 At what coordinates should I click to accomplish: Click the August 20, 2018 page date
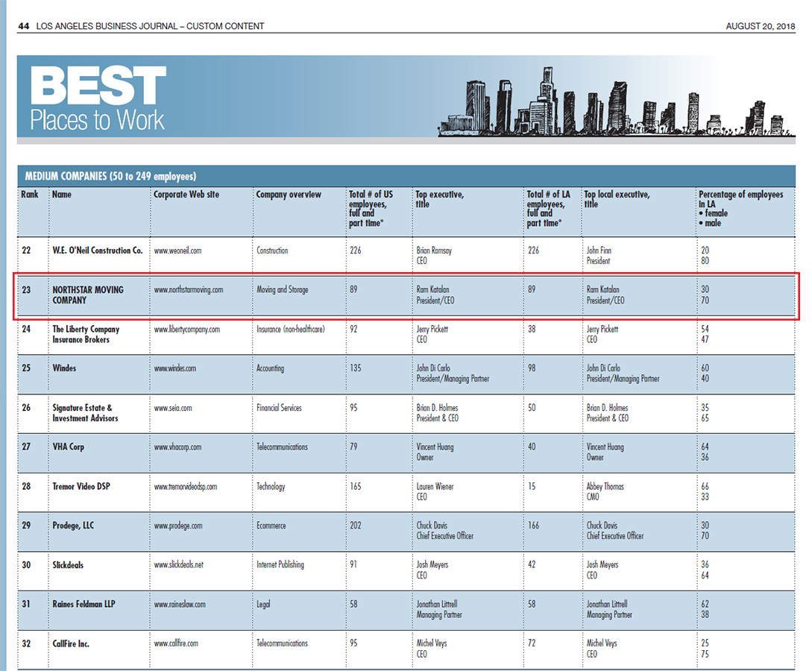(760, 26)
